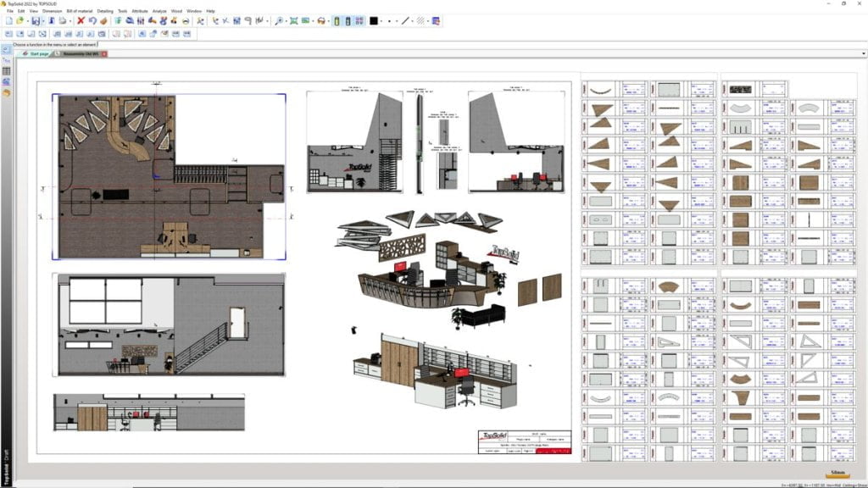Screen dimensions: 868x488
Task: Open the Wood menu
Action: pyautogui.click(x=175, y=11)
